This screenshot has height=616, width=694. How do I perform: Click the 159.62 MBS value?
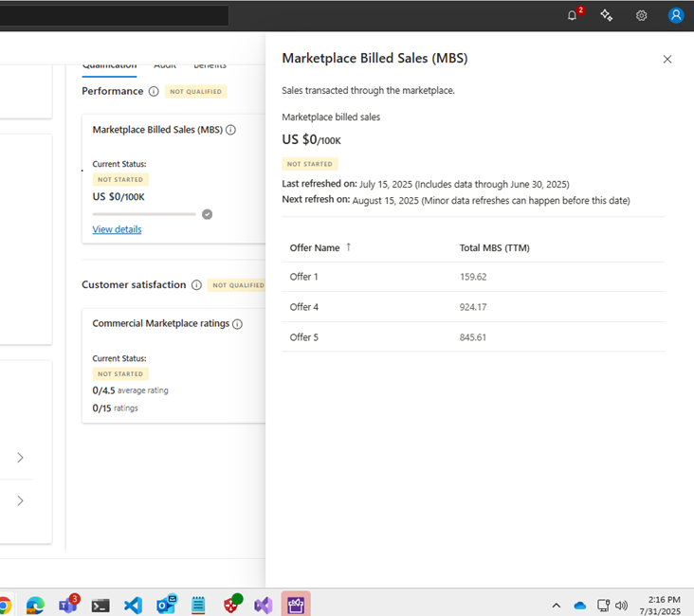[473, 277]
